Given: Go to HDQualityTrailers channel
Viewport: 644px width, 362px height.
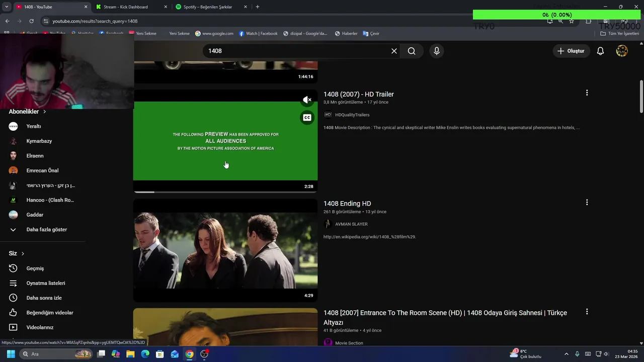Looking at the screenshot, I should click(x=352, y=115).
